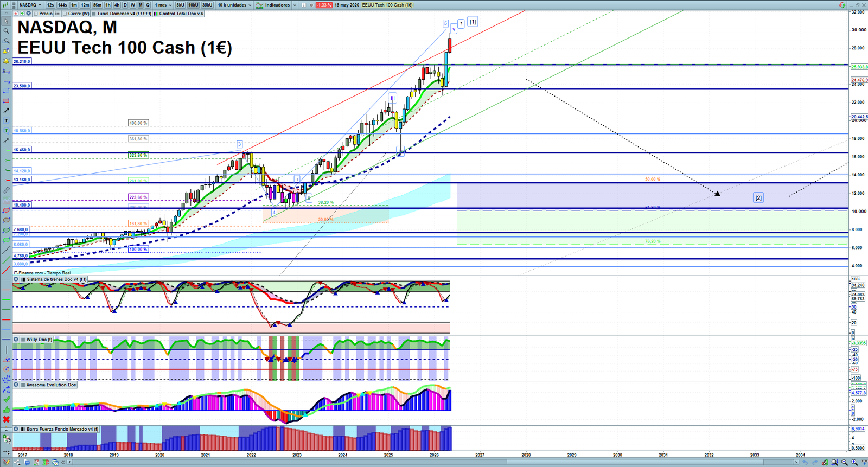Select the pointer cursor tool

pos(6,21)
